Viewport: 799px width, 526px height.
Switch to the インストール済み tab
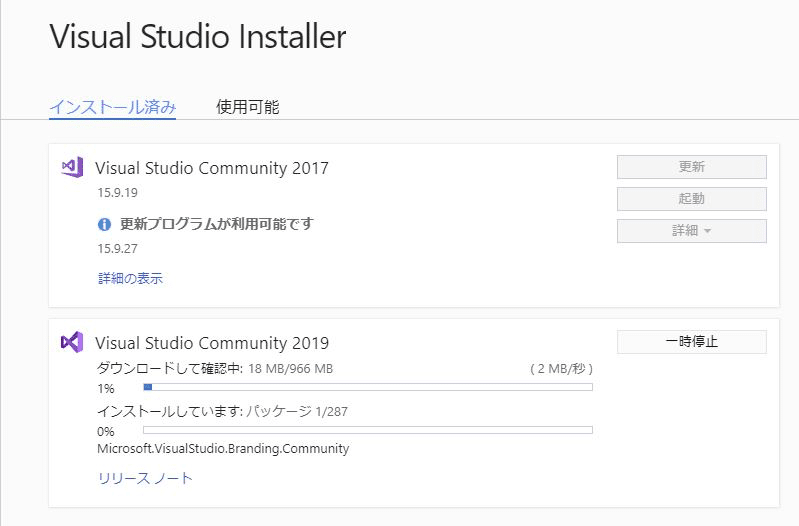tap(113, 107)
